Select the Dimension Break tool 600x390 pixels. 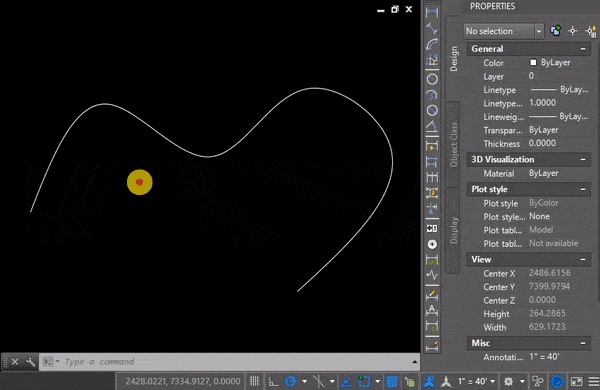point(432,209)
